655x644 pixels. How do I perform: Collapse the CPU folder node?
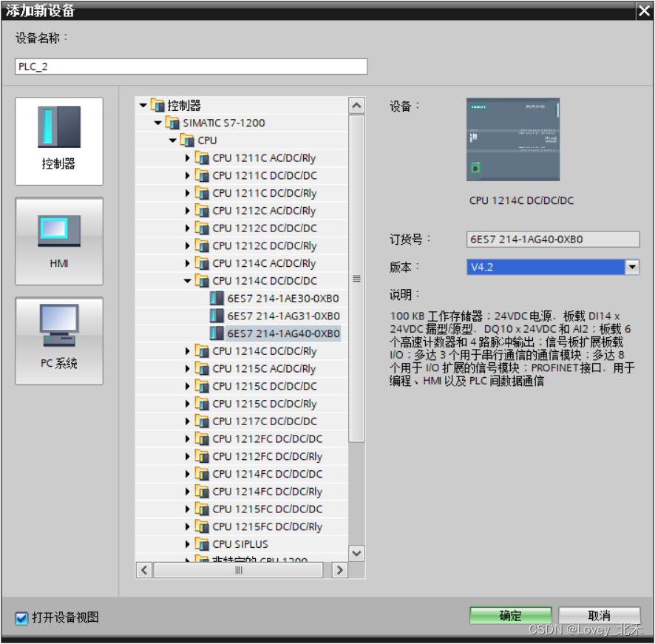click(173, 140)
